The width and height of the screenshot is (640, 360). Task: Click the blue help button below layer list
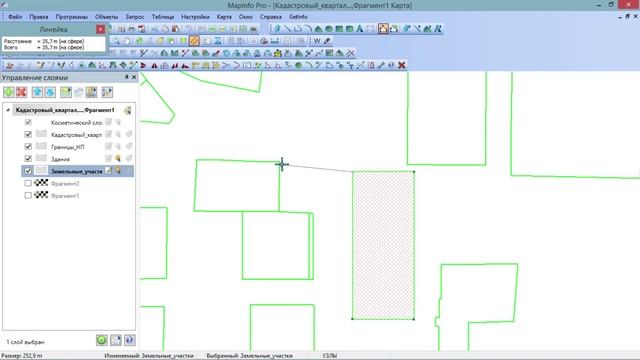[x=129, y=340]
